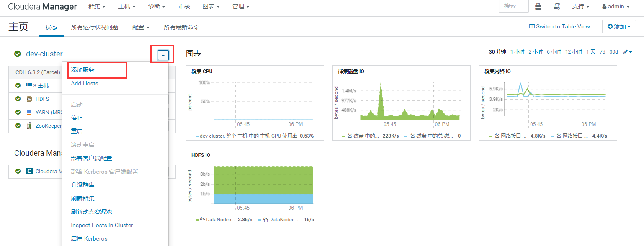Open the 主机 top menu

[127, 7]
